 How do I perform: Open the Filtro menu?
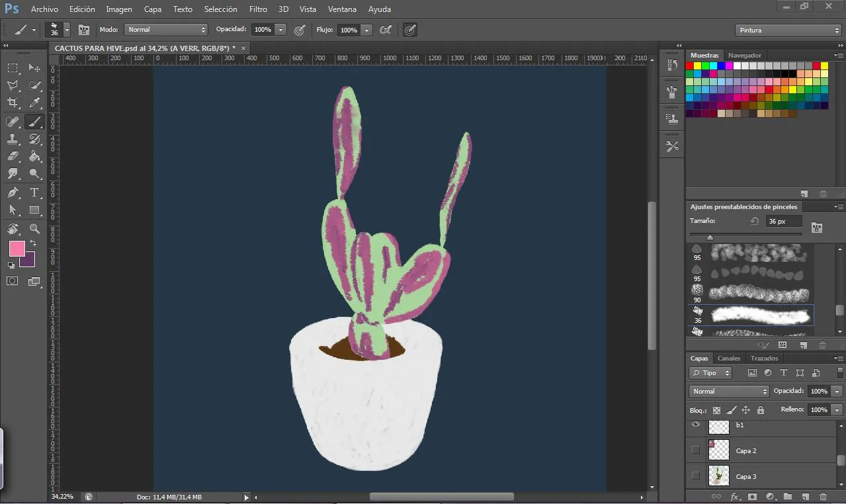(259, 9)
